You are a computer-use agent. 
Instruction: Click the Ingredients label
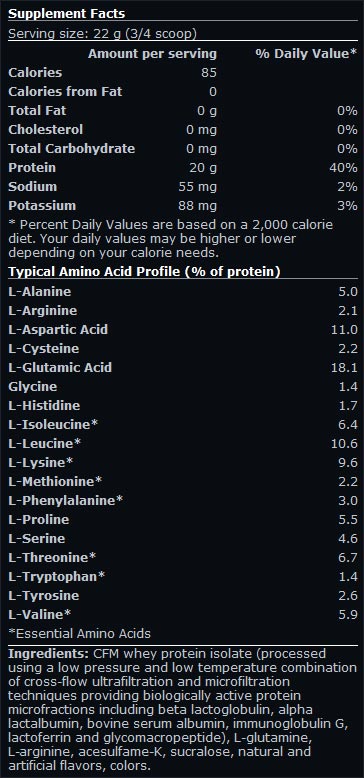point(49,653)
